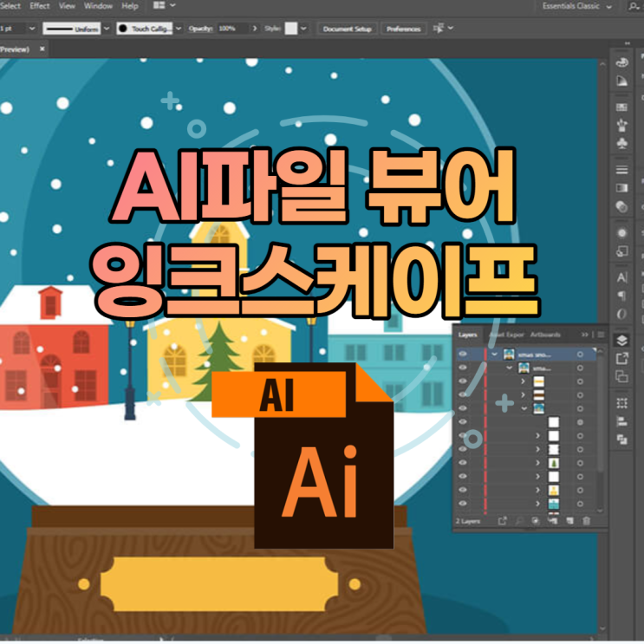
Task: Open the Help menu
Action: coord(130,6)
